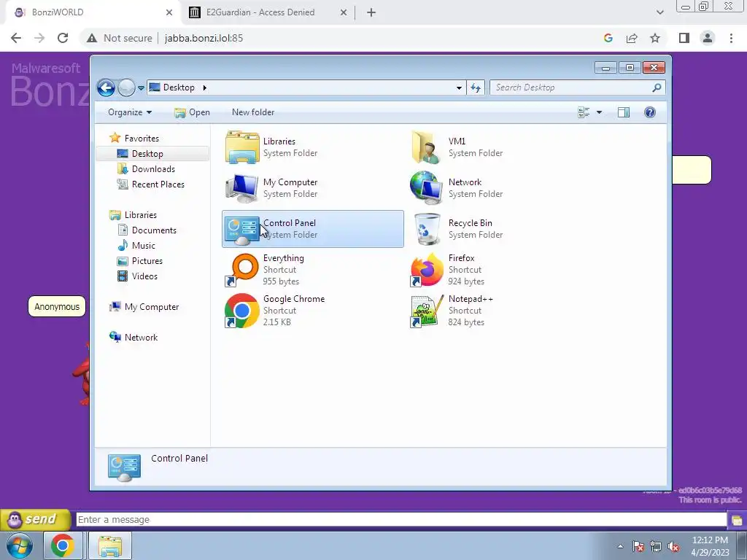Click the taskbar clock and date
This screenshot has height=560, width=747.
point(710,546)
